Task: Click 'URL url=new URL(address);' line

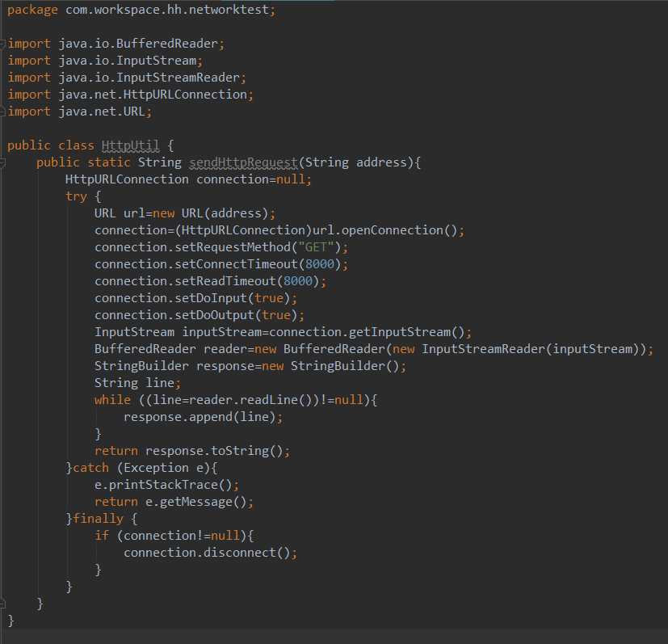Action: point(185,213)
